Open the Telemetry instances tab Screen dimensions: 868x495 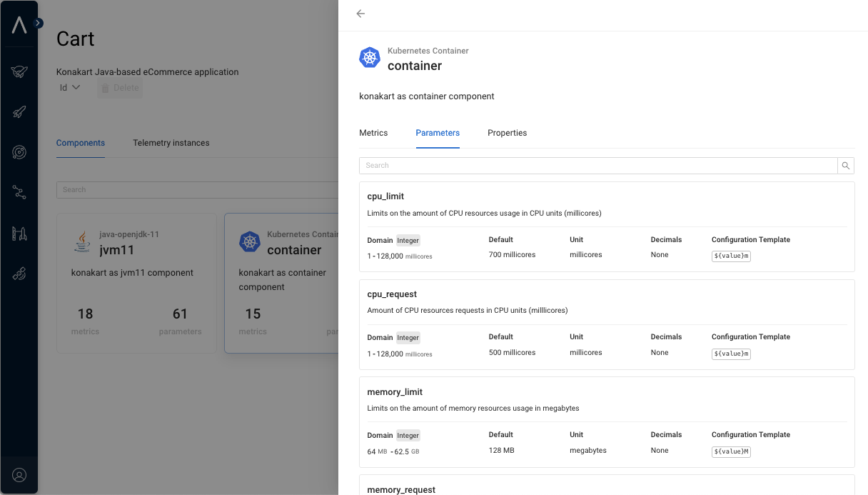171,143
